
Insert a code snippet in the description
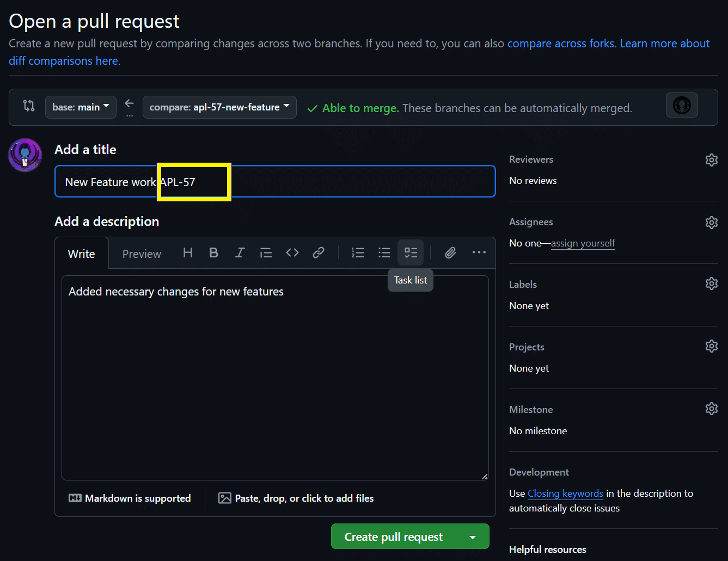[292, 252]
